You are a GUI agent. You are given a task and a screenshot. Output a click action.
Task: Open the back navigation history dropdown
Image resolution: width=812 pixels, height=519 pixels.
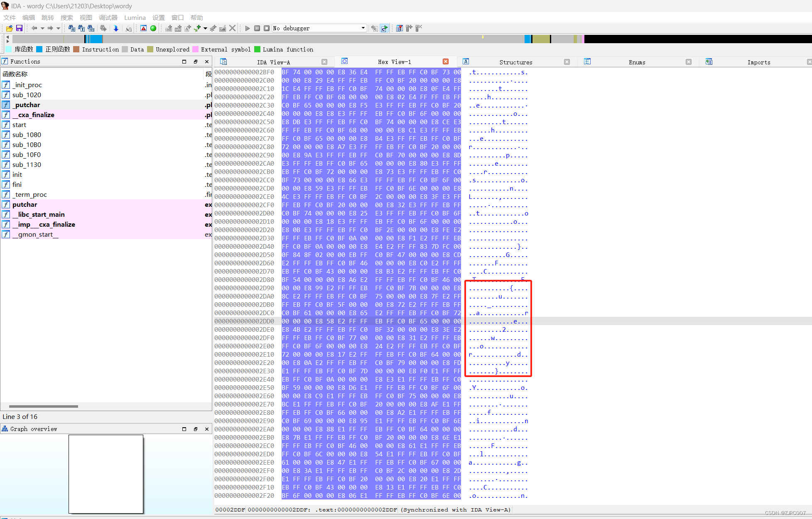coord(43,28)
